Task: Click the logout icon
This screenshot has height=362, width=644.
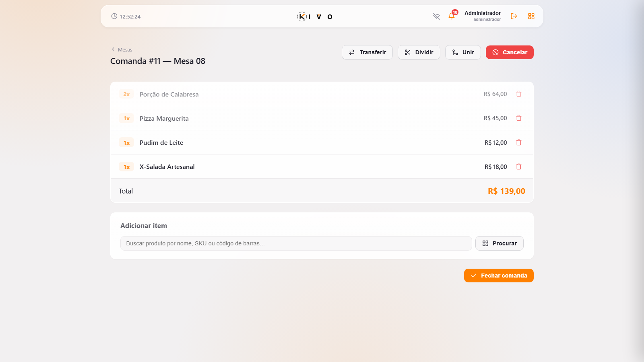Action: click(x=514, y=16)
